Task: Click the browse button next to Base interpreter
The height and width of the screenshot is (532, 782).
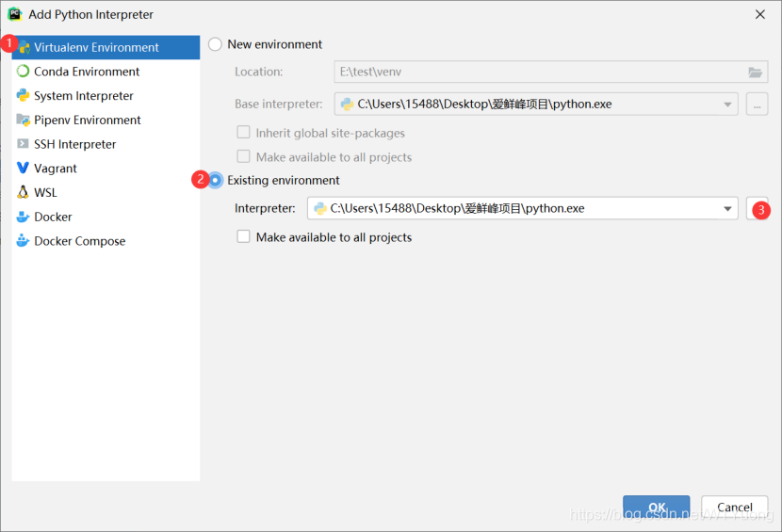Action: [758, 105]
